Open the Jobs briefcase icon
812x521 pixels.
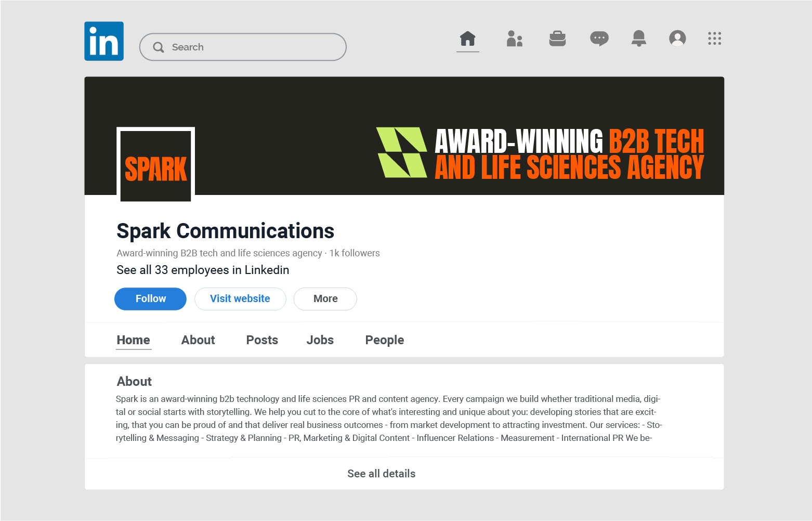coord(557,38)
